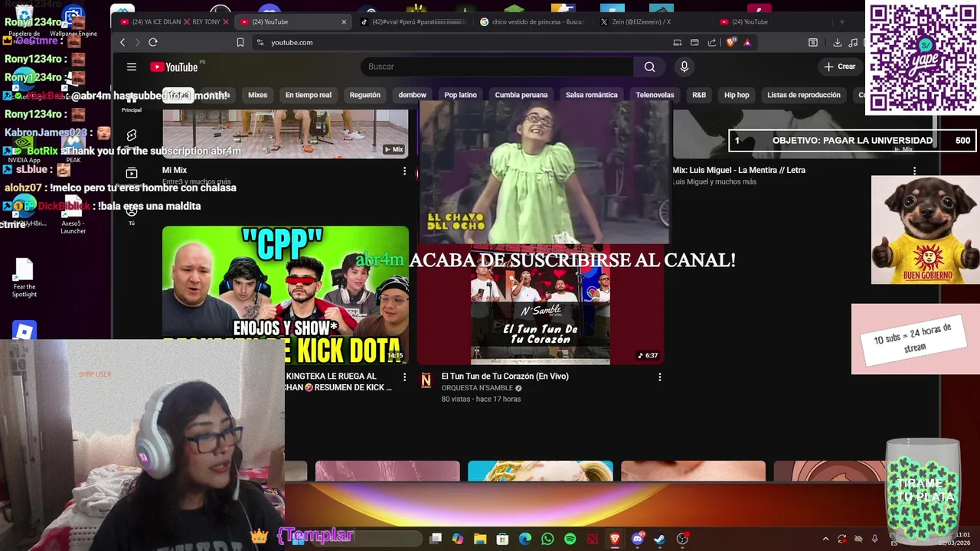Open Suscripciones icon in YouTube sidebar
The width and height of the screenshot is (980, 551).
pos(132,174)
